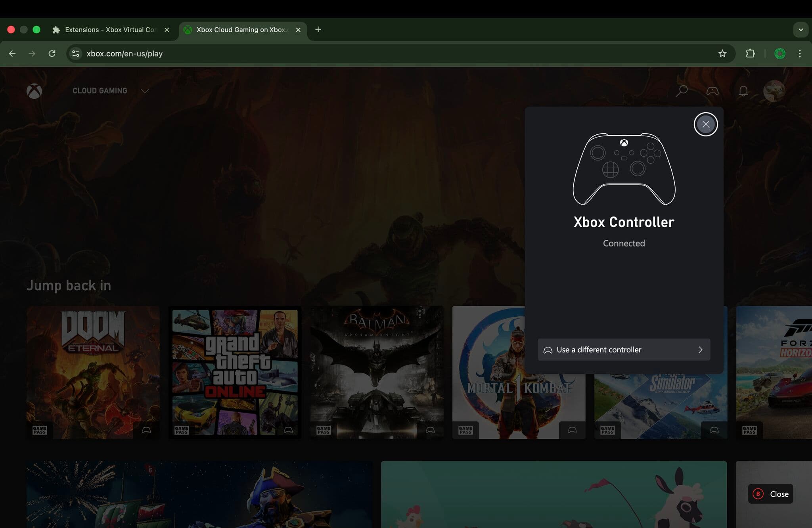The image size is (812, 528).
Task: Click the green extension status indicator next to the toolbar
Action: (779, 54)
